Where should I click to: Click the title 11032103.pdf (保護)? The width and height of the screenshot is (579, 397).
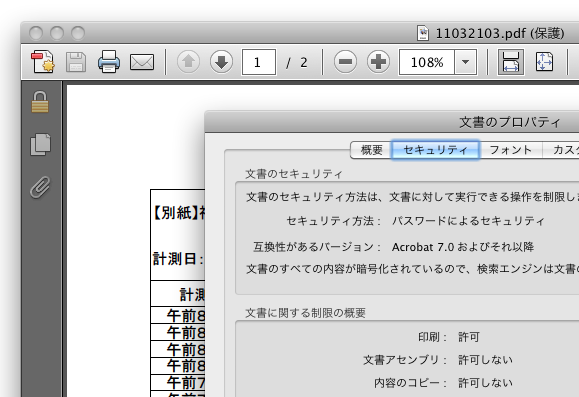tap(500, 34)
